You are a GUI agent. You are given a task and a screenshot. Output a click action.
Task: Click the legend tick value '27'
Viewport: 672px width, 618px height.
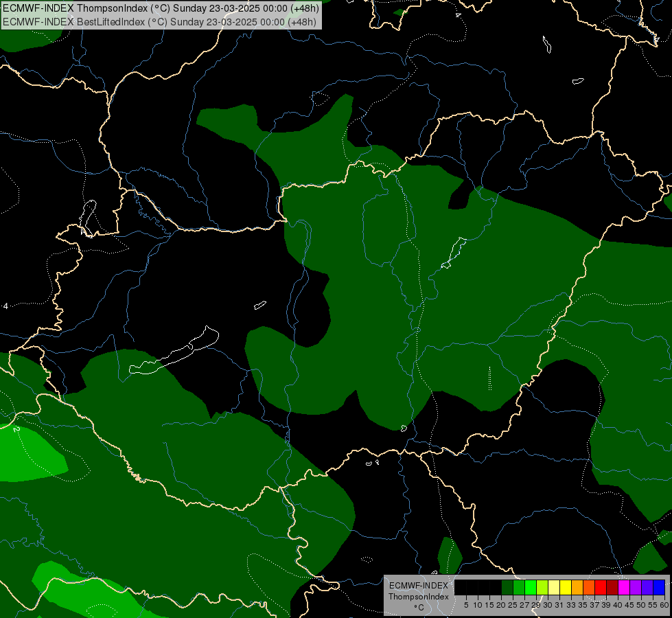524,605
